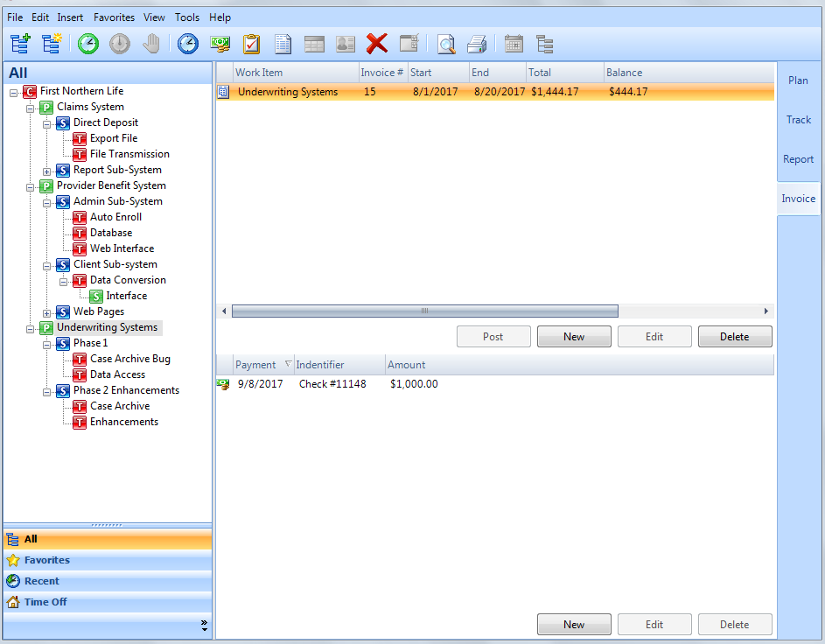Switch to the Report tab
This screenshot has width=825, height=644.
[798, 159]
